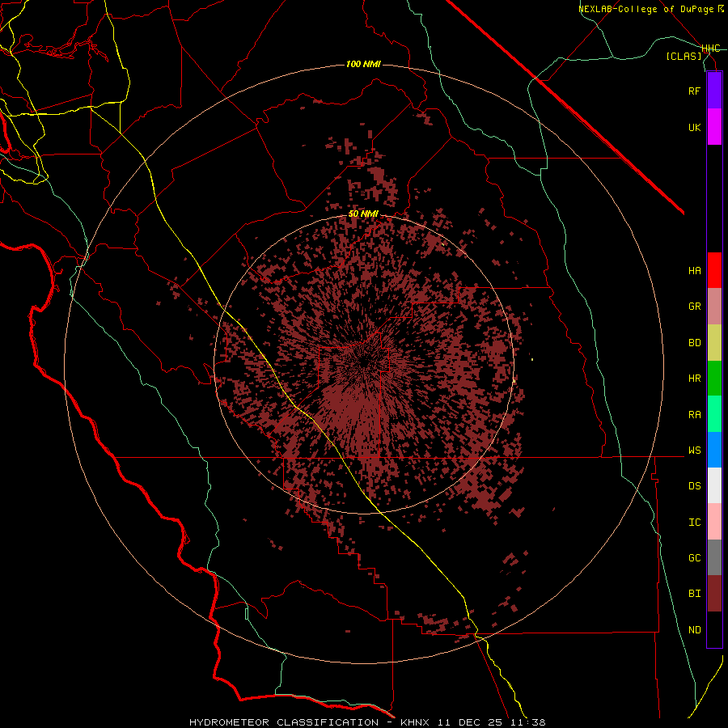This screenshot has height=728, width=728.
Task: Click the DS legend label
Action: [694, 486]
